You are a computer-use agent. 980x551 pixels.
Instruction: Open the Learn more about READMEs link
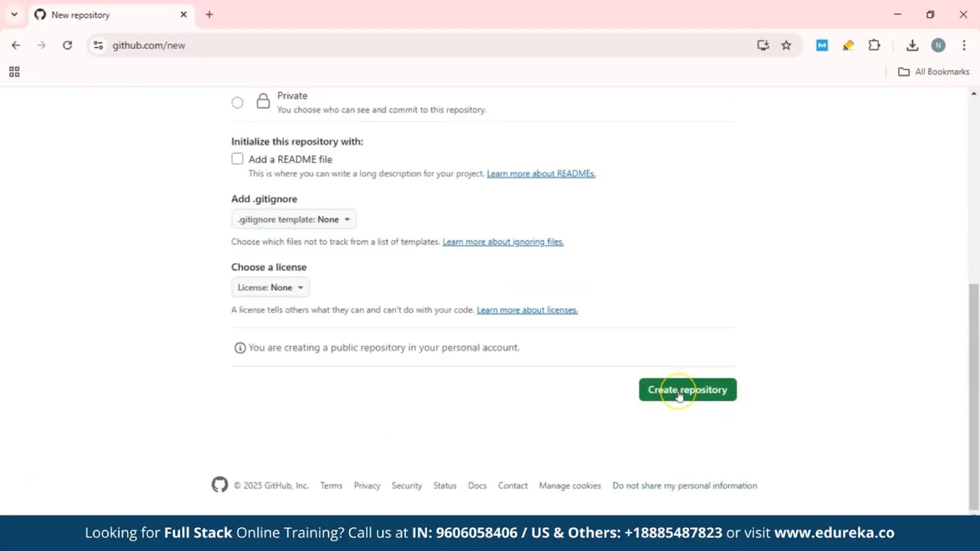point(541,174)
